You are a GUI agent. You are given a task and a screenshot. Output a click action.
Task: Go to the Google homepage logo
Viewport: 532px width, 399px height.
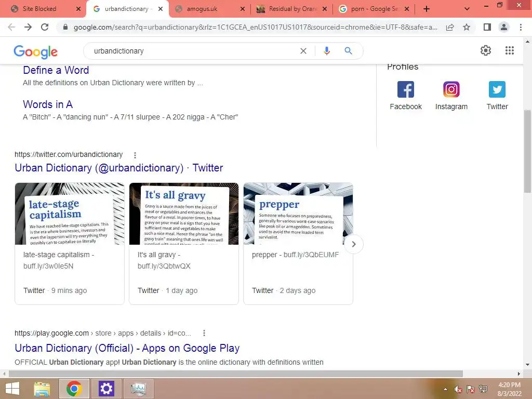pos(36,51)
